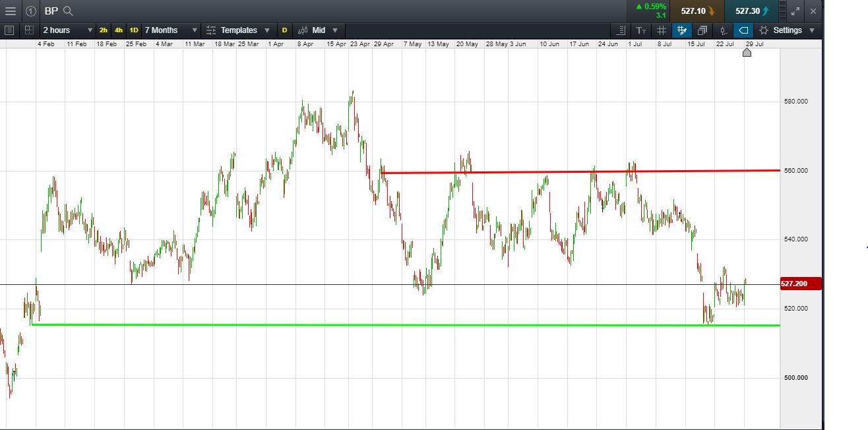
Task: Click the 8 Apr date label
Action: pyautogui.click(x=305, y=44)
